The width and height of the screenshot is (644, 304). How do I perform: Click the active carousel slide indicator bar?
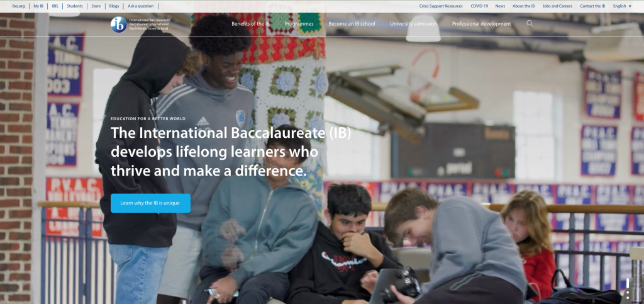628,283
